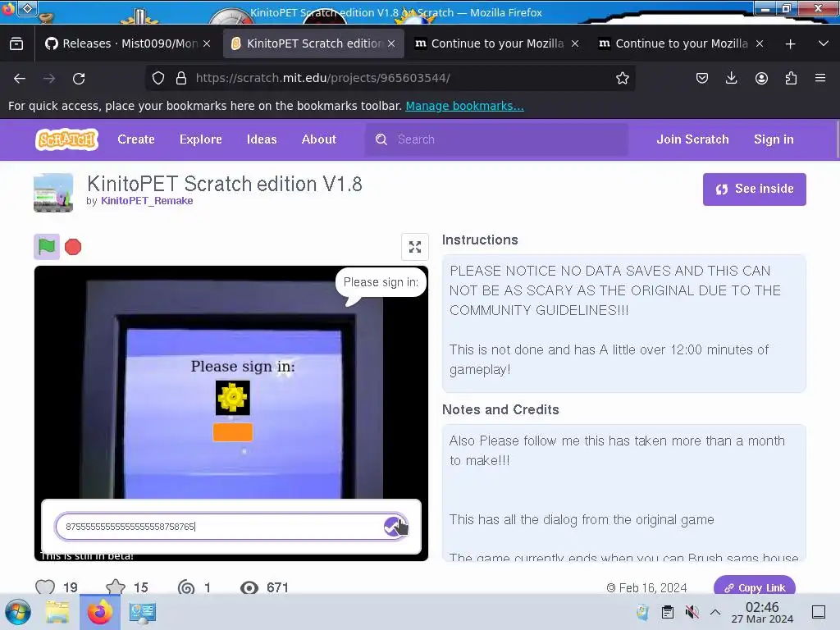The image size is (840, 630).
Task: Bookmark this page with the star icon
Action: pyautogui.click(x=623, y=78)
